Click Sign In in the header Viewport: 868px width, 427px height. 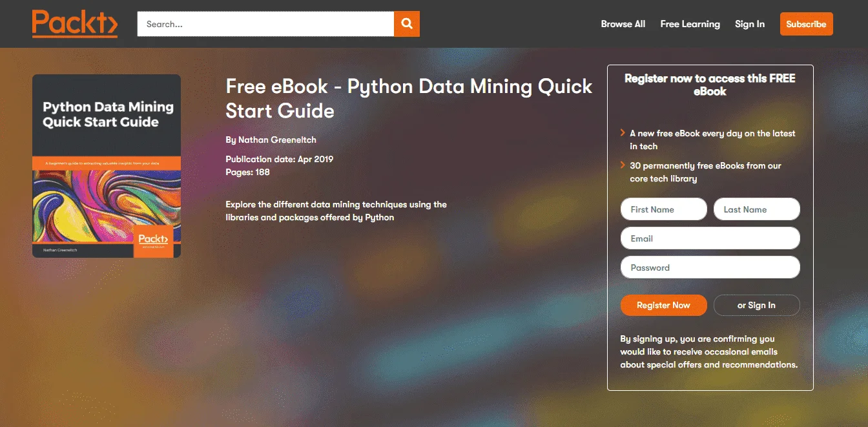coord(750,24)
